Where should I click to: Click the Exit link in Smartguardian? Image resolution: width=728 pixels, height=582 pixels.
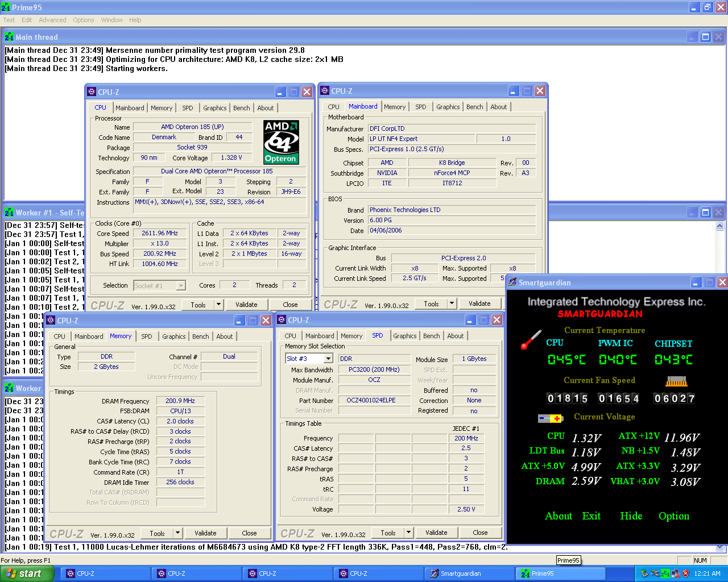591,516
